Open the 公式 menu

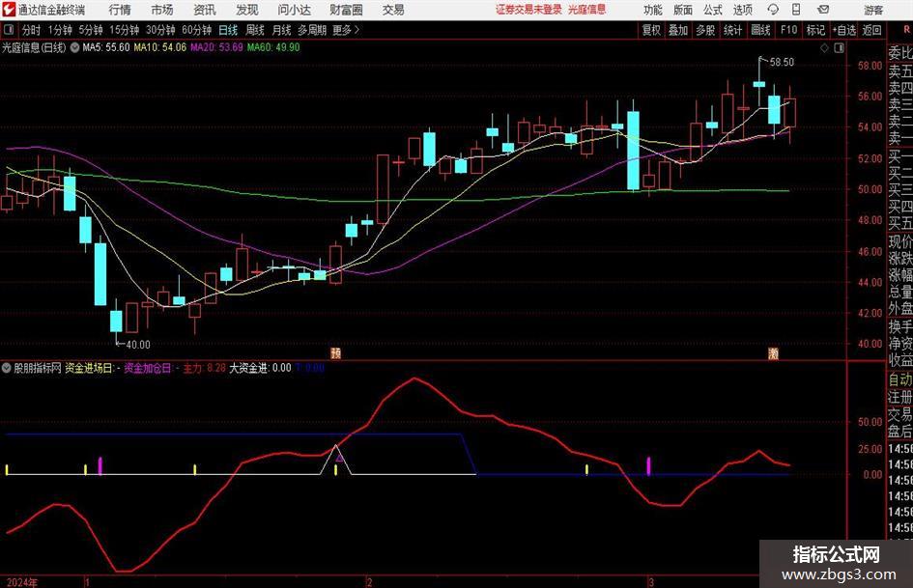coord(713,10)
